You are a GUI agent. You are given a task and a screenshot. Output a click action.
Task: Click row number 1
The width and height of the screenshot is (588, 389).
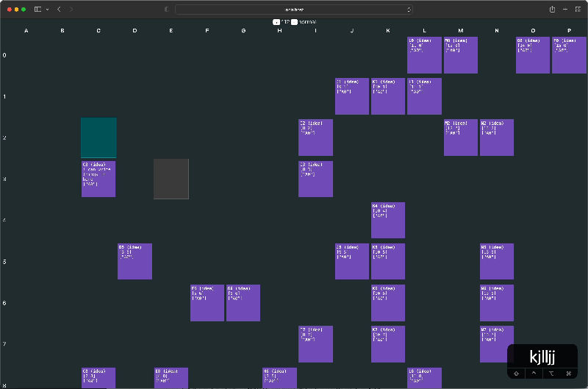tap(4, 96)
